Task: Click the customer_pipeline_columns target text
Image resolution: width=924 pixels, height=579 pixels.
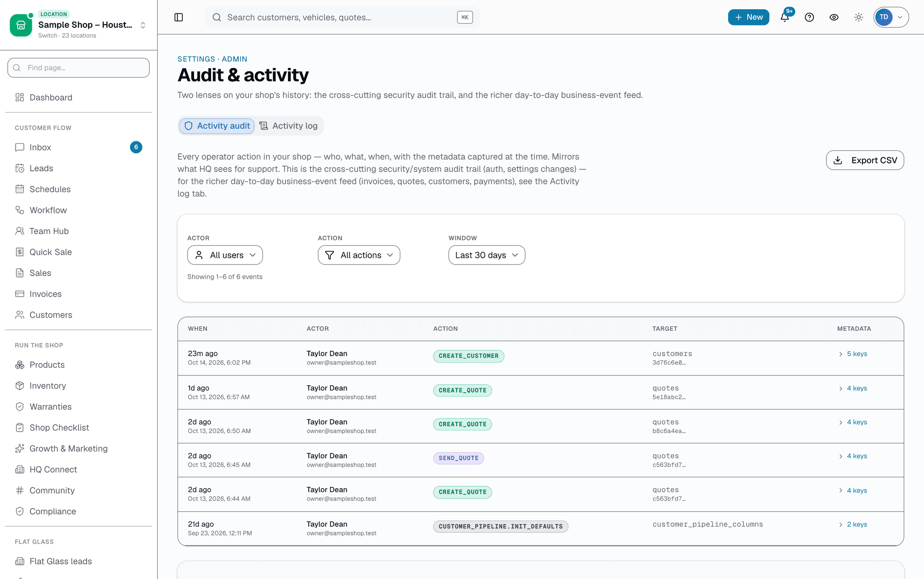Action: coord(708,524)
